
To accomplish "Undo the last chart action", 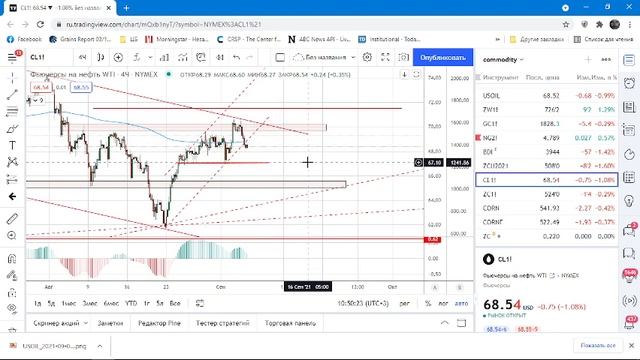I will (x=236, y=58).
